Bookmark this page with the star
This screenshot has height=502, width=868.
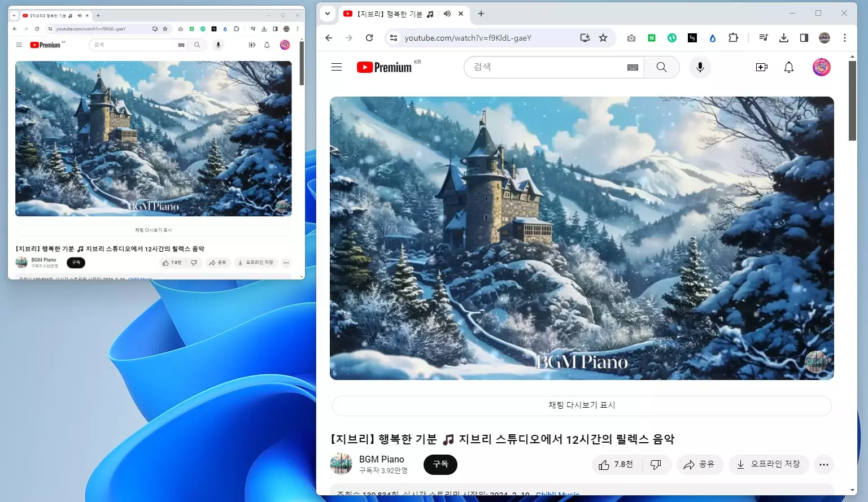click(x=603, y=38)
